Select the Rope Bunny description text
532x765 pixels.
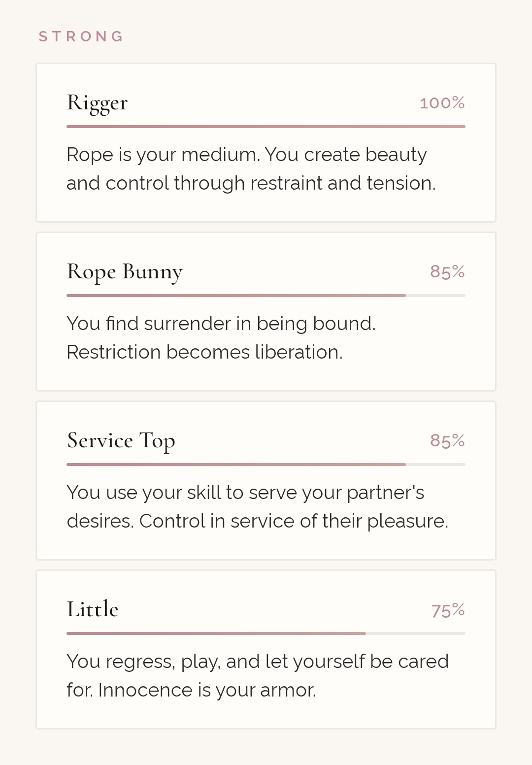[221, 338]
